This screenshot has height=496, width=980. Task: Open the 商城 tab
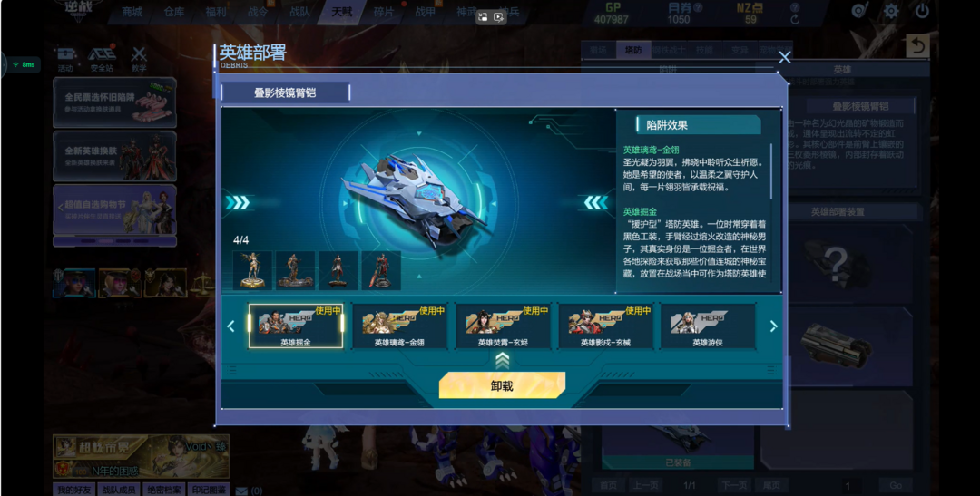pyautogui.click(x=132, y=11)
